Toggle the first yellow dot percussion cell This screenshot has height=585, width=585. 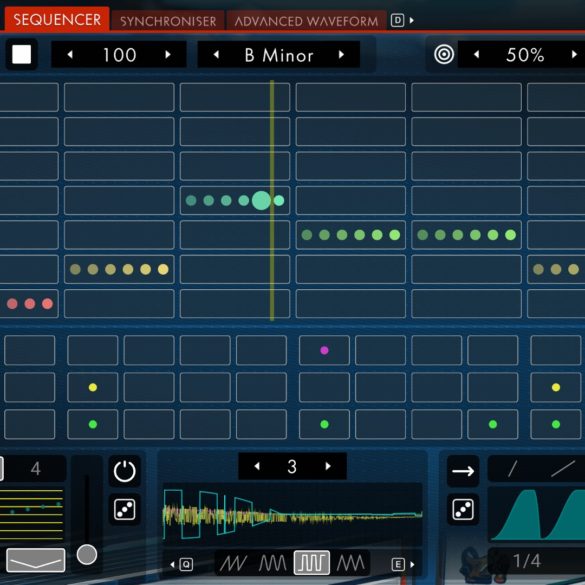pos(93,387)
